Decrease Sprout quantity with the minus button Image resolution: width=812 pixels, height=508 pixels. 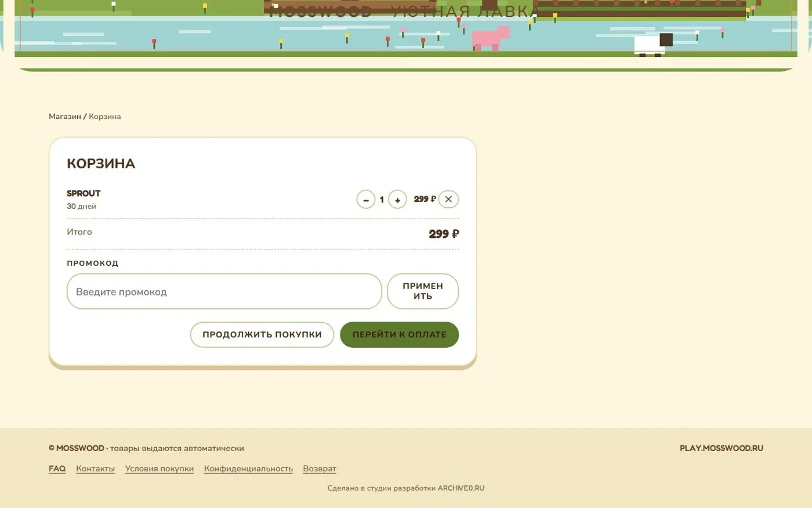pyautogui.click(x=365, y=200)
